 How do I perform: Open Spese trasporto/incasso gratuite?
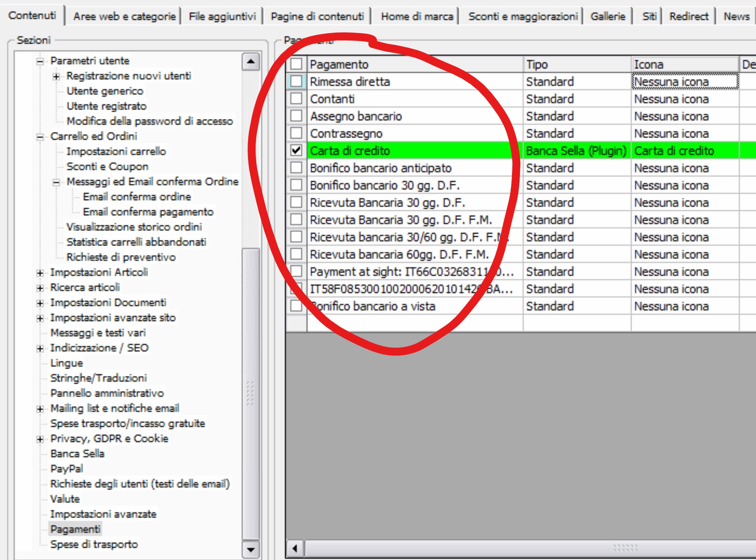[x=128, y=423]
